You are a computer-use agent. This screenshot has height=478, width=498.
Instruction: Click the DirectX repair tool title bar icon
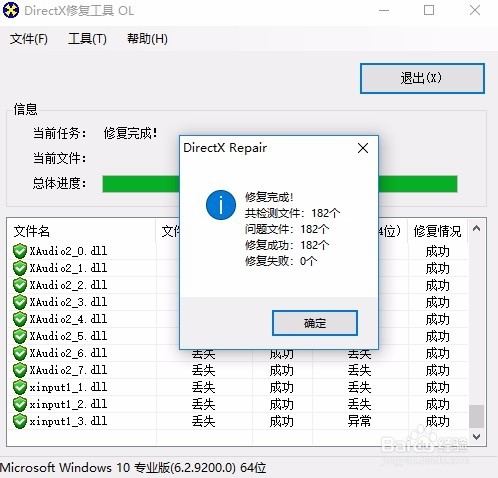click(x=11, y=10)
